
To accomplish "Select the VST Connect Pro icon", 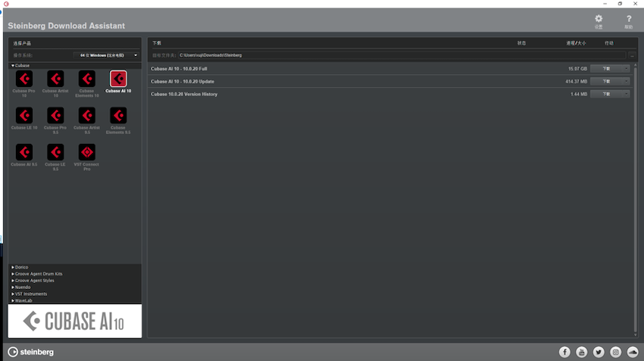I will click(86, 152).
